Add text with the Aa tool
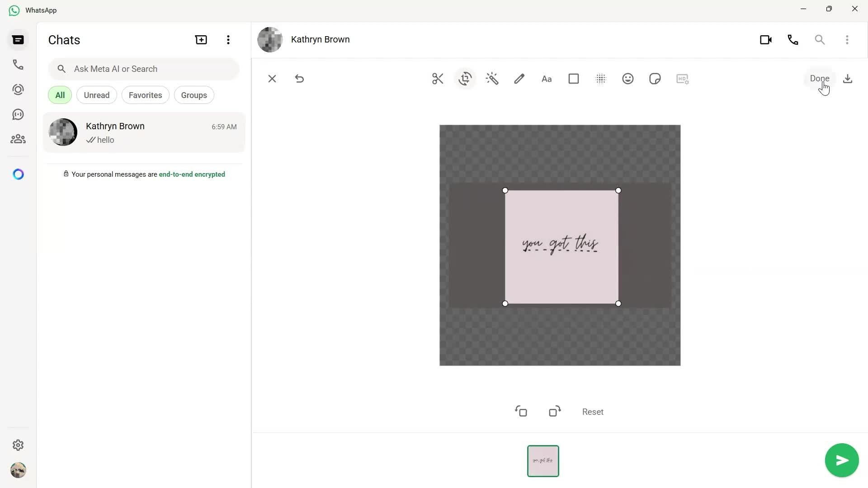Screen dimensions: 868x488 [547, 79]
